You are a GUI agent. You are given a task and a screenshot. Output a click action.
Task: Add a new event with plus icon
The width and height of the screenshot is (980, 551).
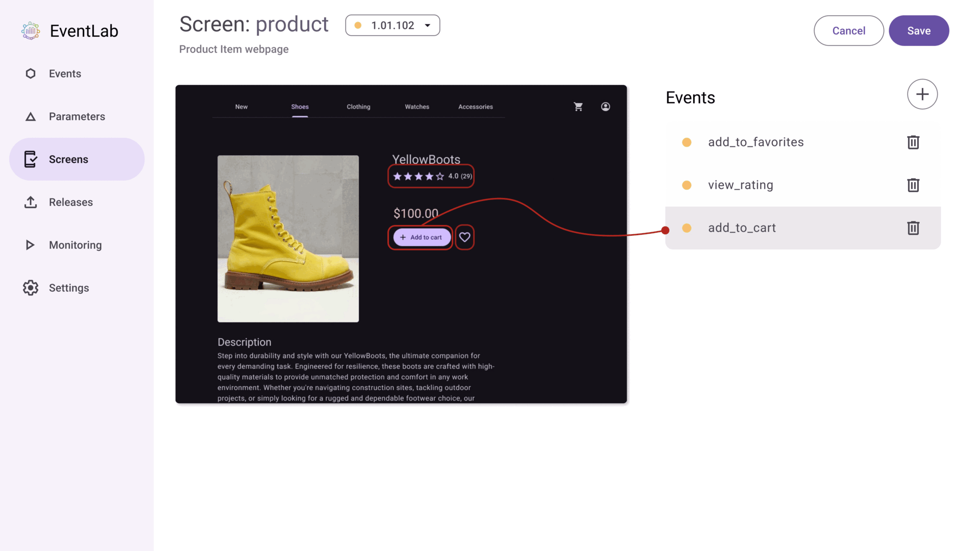click(x=922, y=94)
